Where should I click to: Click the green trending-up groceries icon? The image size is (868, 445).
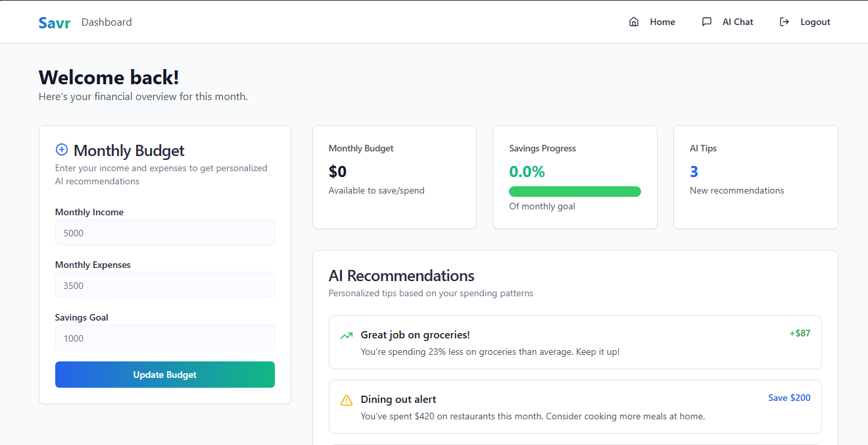[347, 336]
